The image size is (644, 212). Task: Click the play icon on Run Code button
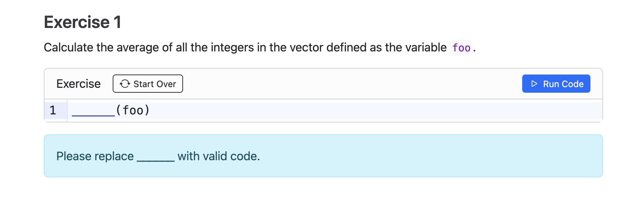533,84
